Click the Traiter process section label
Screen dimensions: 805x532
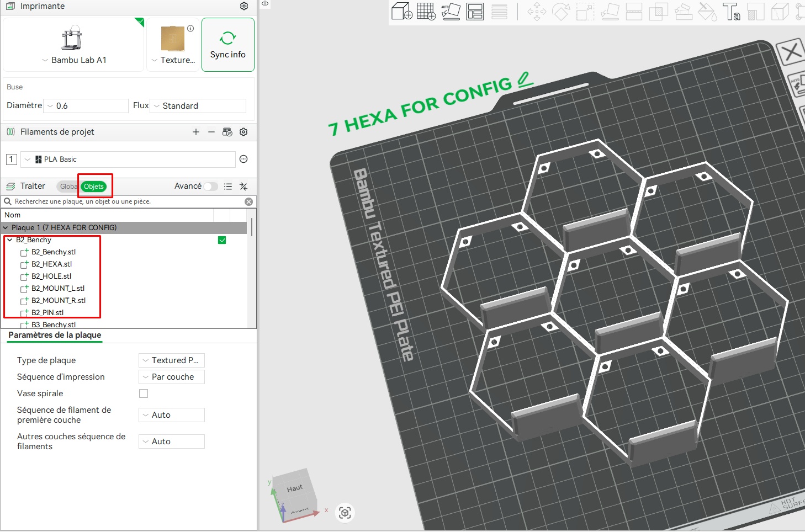tap(33, 187)
